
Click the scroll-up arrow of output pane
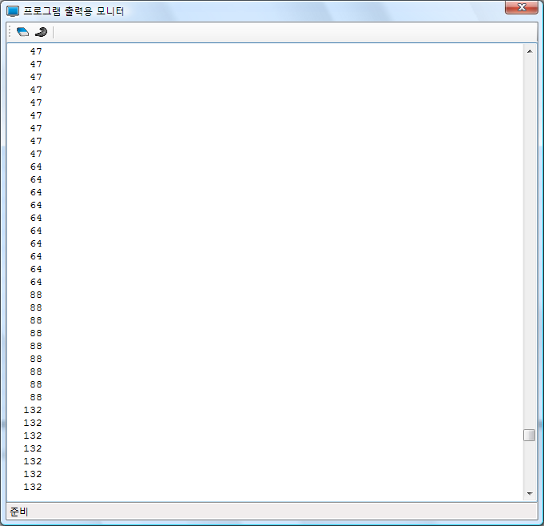[x=529, y=52]
